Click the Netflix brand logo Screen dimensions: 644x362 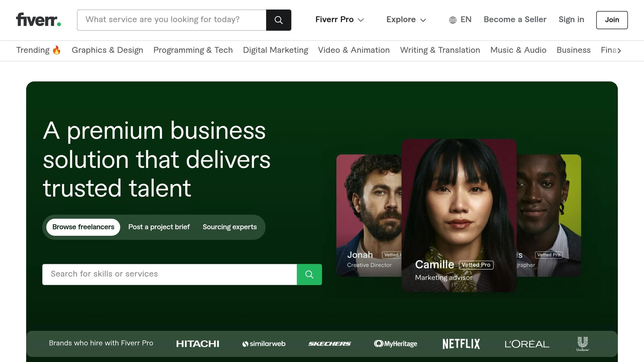click(x=461, y=343)
